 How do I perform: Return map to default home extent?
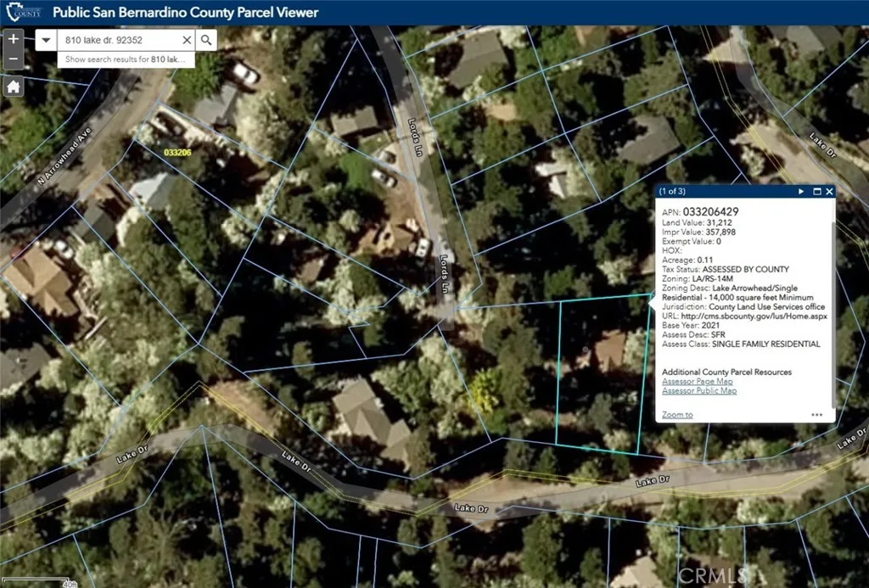(13, 87)
